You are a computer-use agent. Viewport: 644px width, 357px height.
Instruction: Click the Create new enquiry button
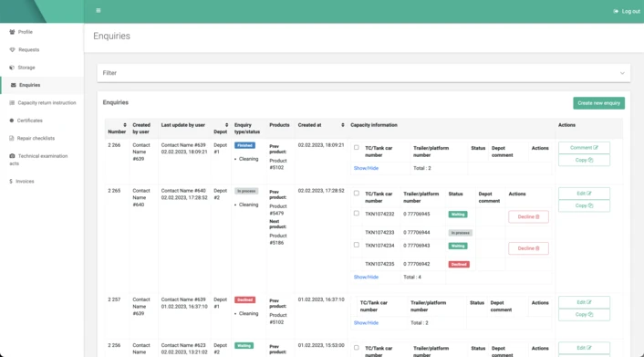pos(598,103)
